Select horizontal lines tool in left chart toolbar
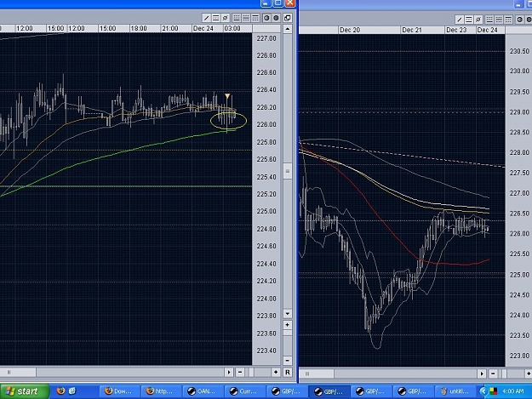532x399 pixels. (x=215, y=18)
